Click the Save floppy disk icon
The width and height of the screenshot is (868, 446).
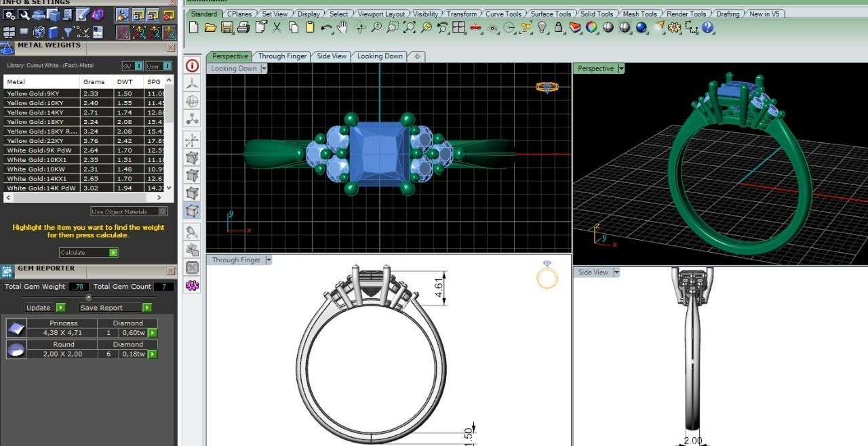coord(227,28)
